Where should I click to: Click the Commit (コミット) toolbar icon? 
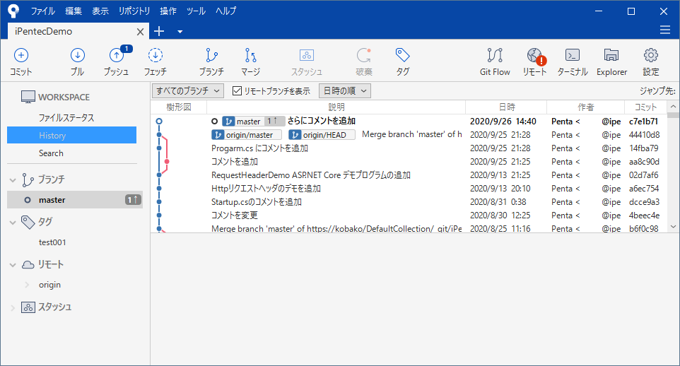coord(21,55)
